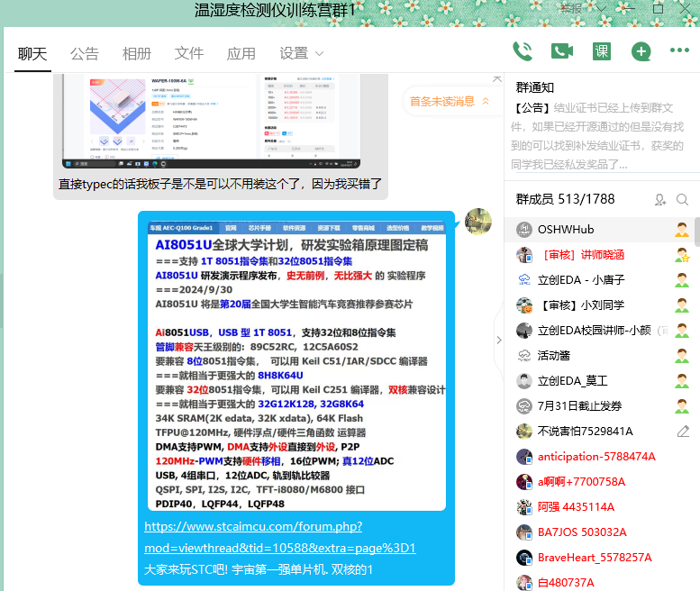Switch to the 聊天 tab

[32, 53]
